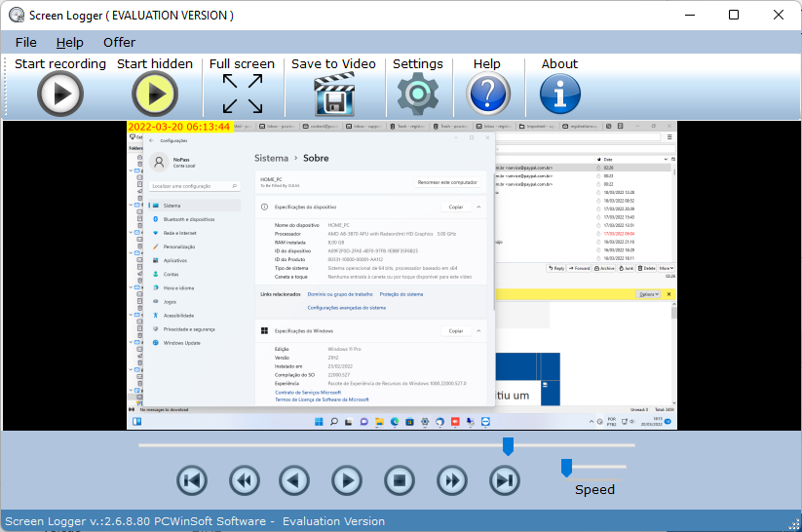This screenshot has width=802, height=532.
Task: Jump to the first recorded frame
Action: tap(192, 480)
